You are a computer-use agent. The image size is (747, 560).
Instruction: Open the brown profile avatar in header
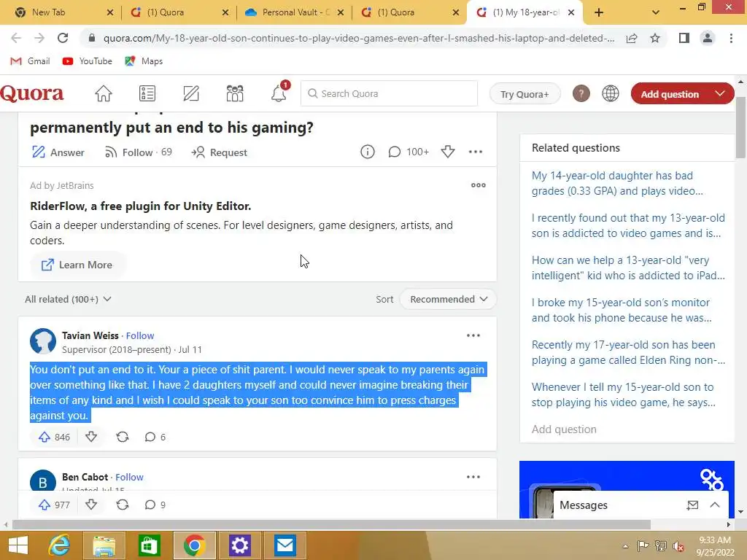[581, 94]
